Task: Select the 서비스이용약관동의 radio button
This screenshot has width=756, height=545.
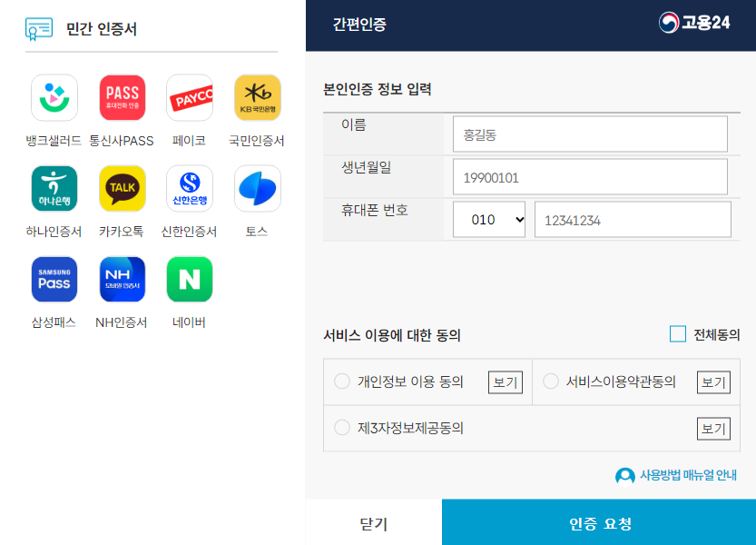Action: (x=551, y=381)
